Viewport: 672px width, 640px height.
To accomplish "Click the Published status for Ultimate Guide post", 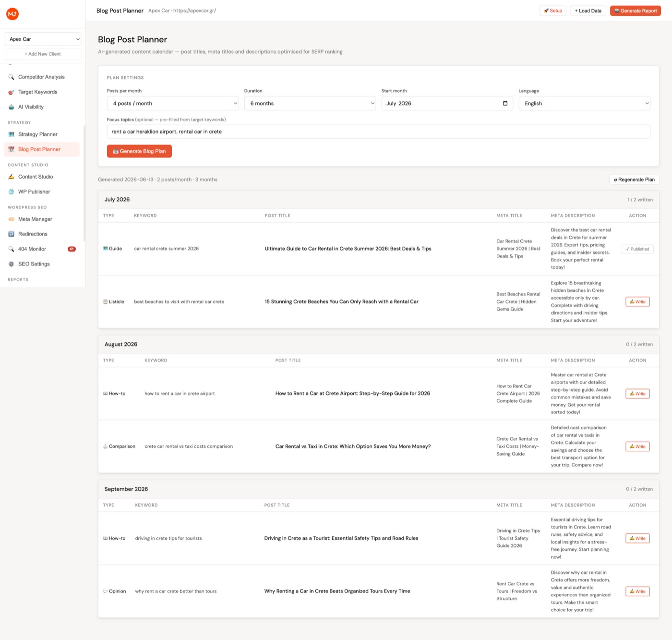I will pos(637,249).
